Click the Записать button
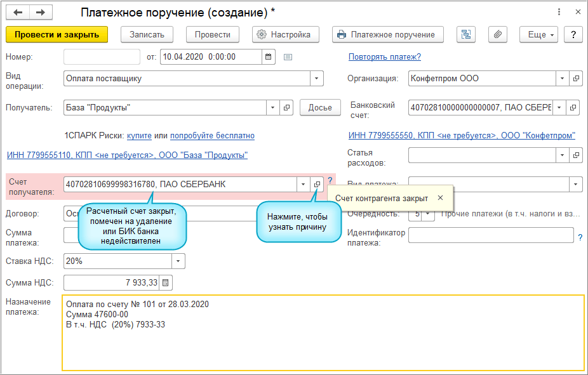This screenshot has height=375, width=588. (x=147, y=35)
